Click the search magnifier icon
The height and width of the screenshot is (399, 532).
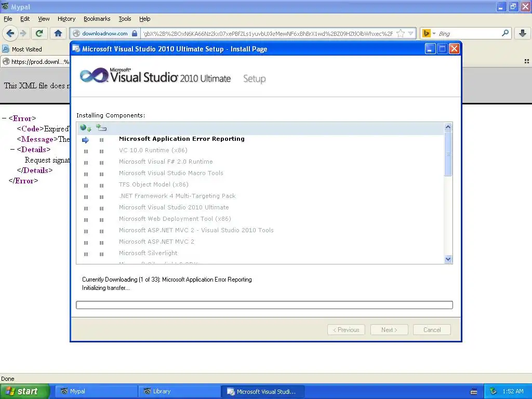(505, 33)
